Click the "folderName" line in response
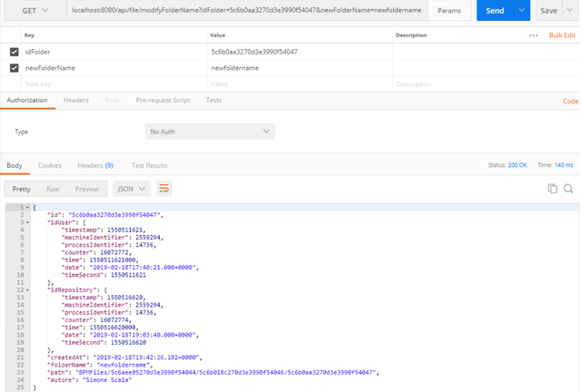581x392 pixels. (100, 365)
